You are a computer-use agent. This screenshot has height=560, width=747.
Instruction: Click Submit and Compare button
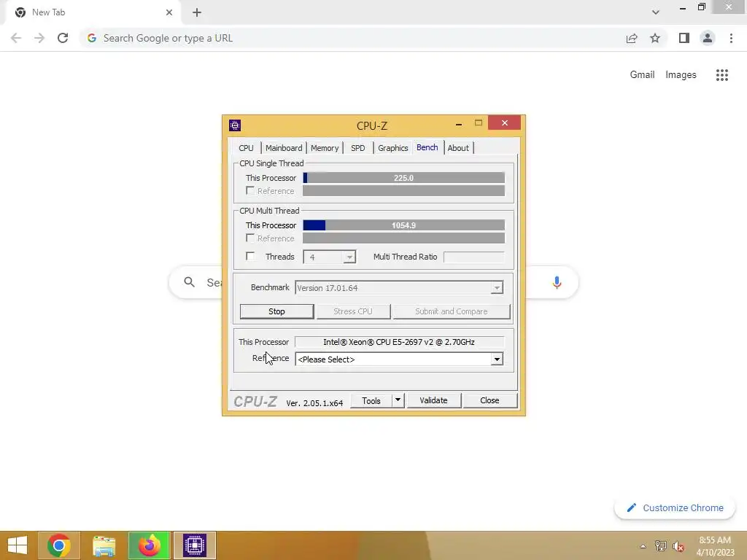pyautogui.click(x=451, y=311)
